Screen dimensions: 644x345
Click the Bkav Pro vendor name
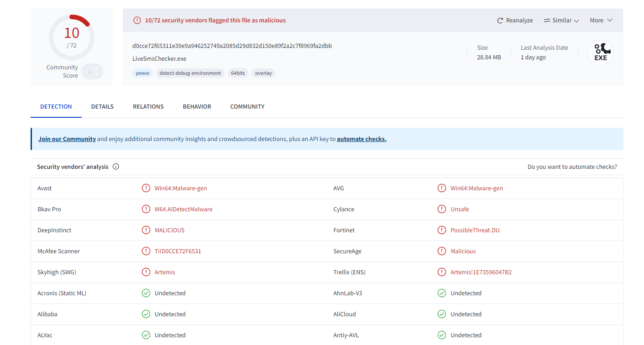[49, 209]
